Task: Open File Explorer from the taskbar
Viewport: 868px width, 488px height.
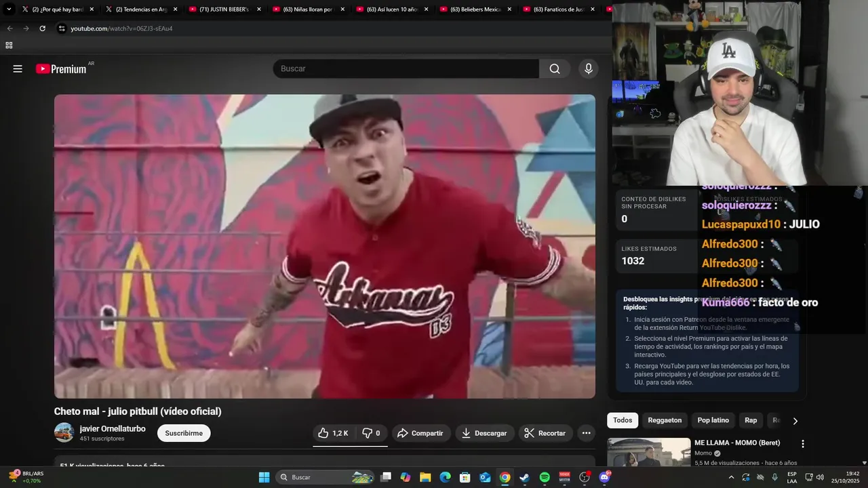Action: (x=425, y=477)
